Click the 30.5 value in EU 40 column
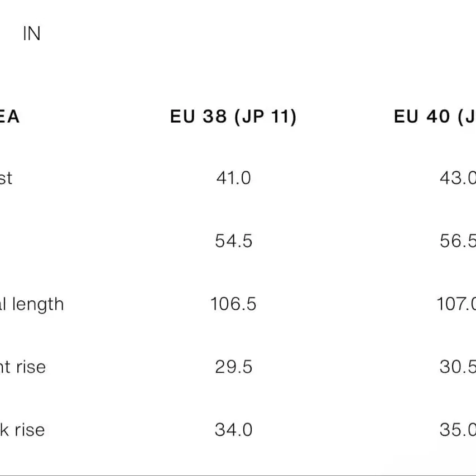The height and width of the screenshot is (476, 476). coord(458,367)
